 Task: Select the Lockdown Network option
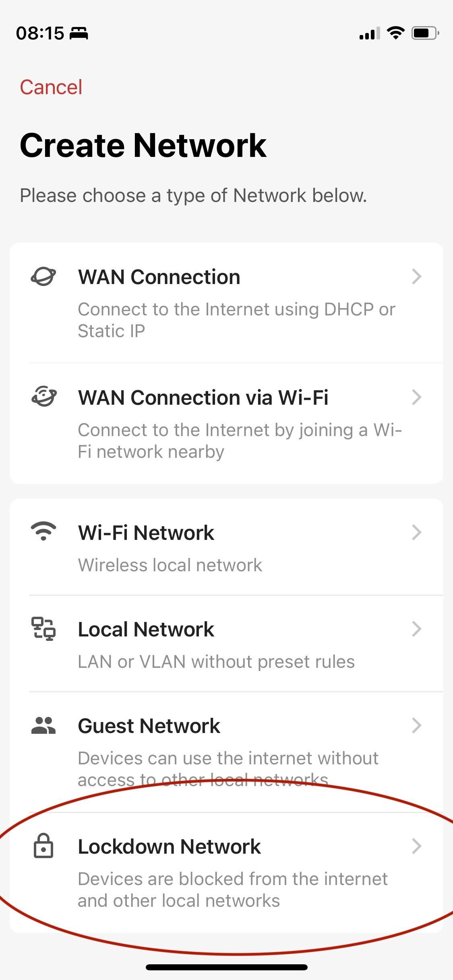click(x=169, y=846)
